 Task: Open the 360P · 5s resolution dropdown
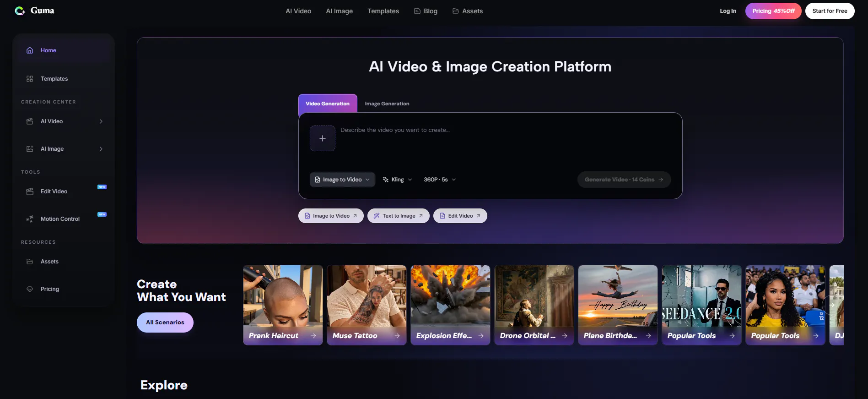click(440, 180)
